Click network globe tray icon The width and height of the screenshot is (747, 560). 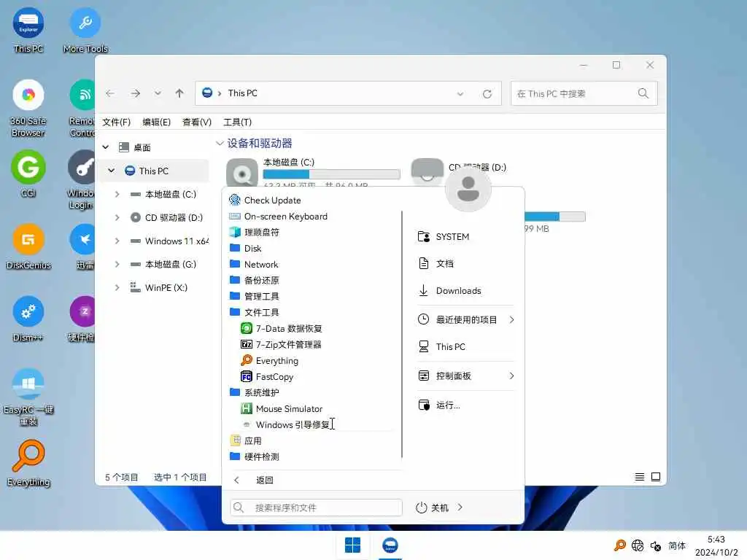pyautogui.click(x=638, y=545)
